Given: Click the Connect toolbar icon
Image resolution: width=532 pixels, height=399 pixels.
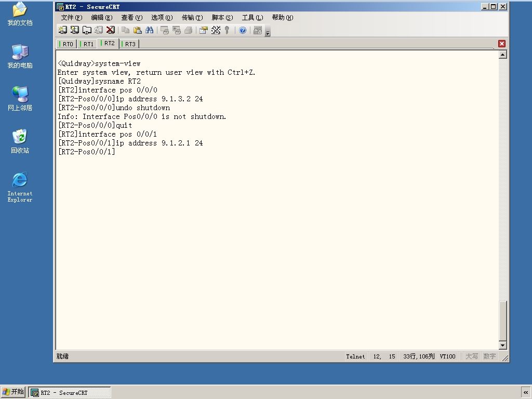Looking at the screenshot, I should (63, 30).
